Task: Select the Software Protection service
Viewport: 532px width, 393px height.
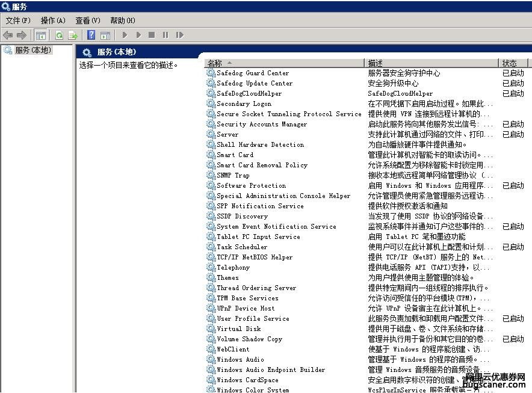Action: pos(251,185)
